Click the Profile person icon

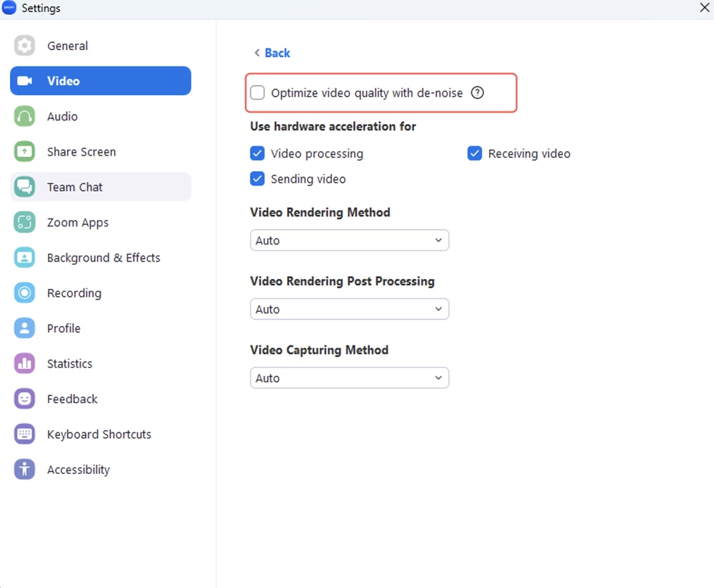pyautogui.click(x=24, y=328)
